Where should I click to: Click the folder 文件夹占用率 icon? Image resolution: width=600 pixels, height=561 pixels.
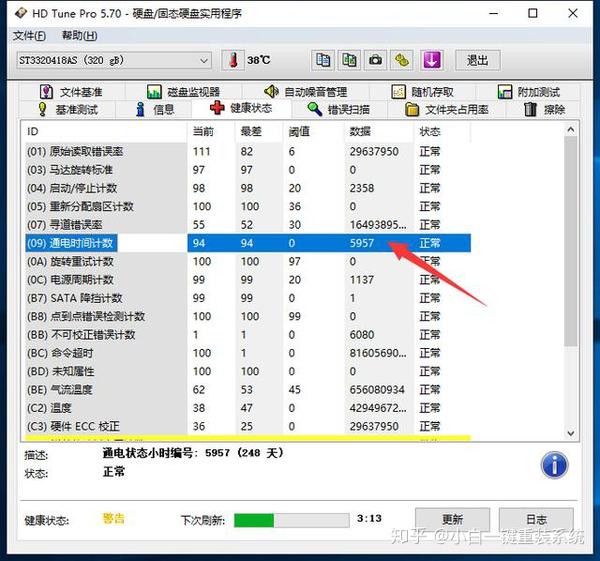(412, 109)
